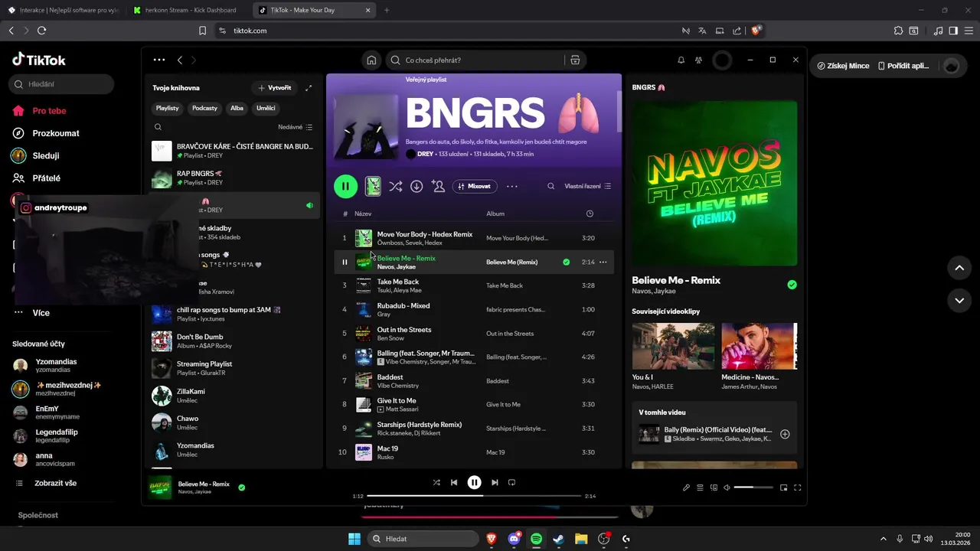The image size is (980, 551).
Task: Open the Spotify three-dot app menu
Action: click(x=158, y=60)
